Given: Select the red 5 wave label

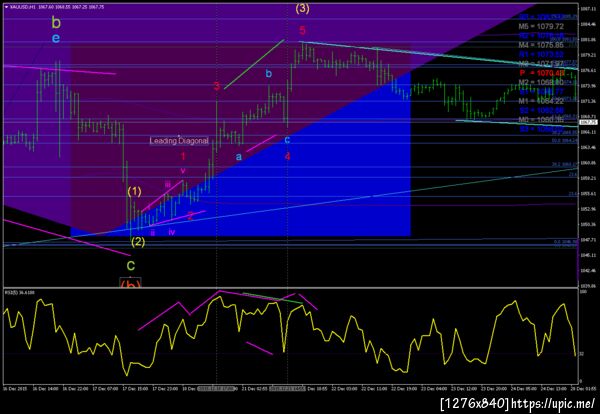Looking at the screenshot, I should pos(303,30).
